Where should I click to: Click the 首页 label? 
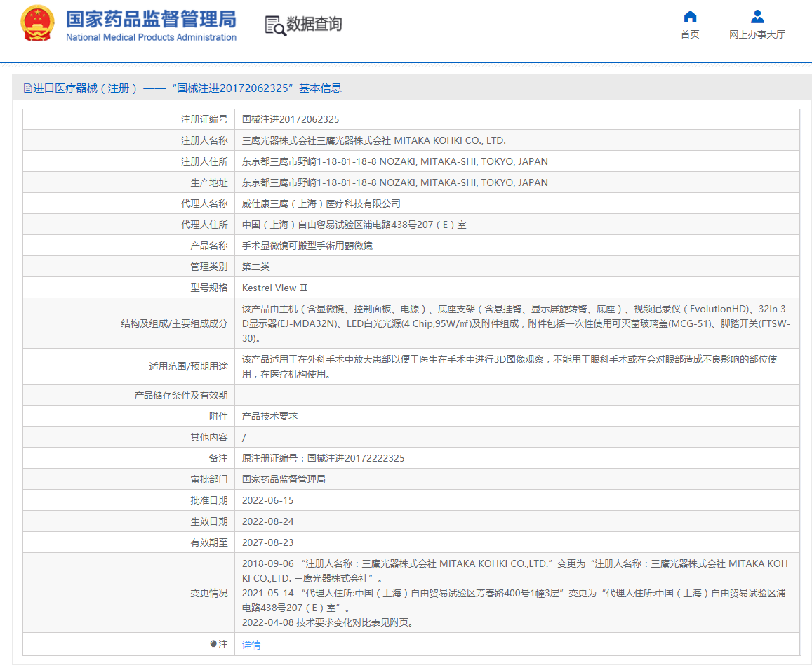[690, 34]
